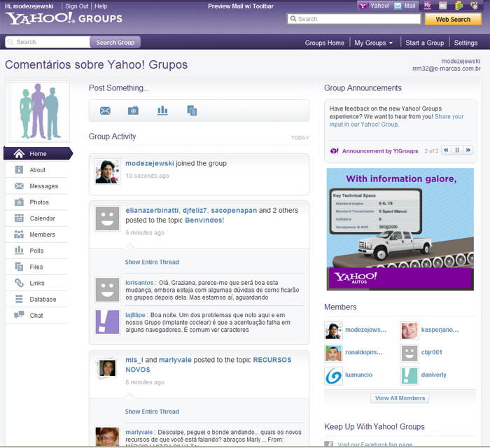Click the next announcement arrow
Viewport: 490px width, 448px height.
(x=468, y=150)
